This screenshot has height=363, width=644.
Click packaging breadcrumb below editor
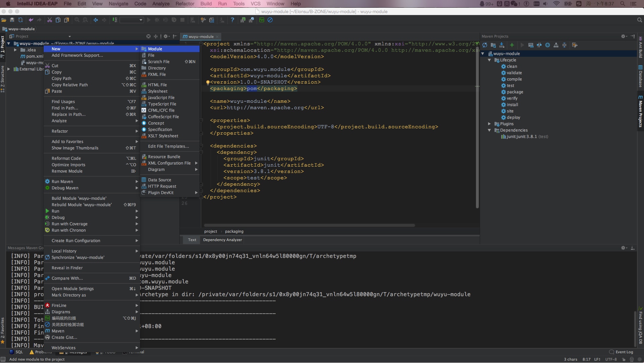coord(234,231)
